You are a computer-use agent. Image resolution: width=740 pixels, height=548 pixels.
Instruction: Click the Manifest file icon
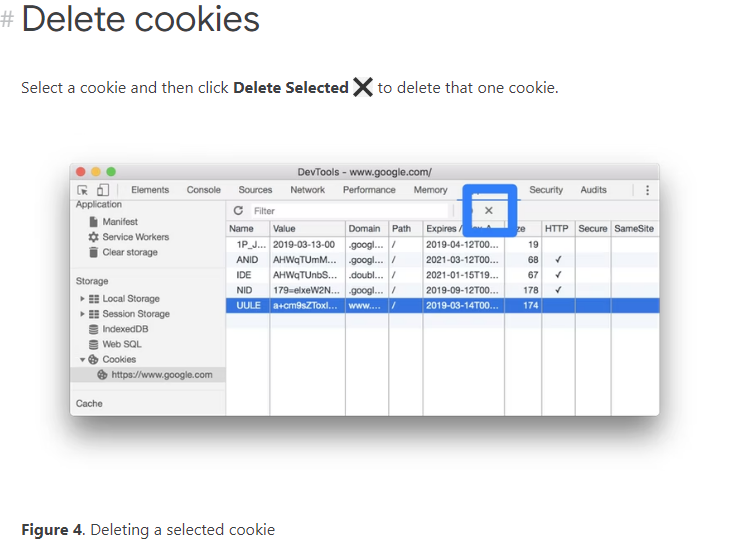[x=93, y=221]
